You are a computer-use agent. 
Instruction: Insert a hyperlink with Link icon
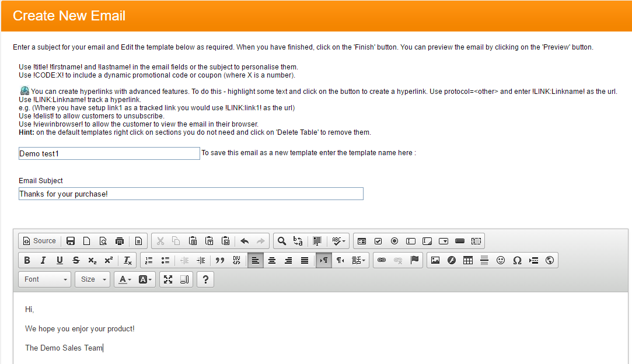pos(382,260)
